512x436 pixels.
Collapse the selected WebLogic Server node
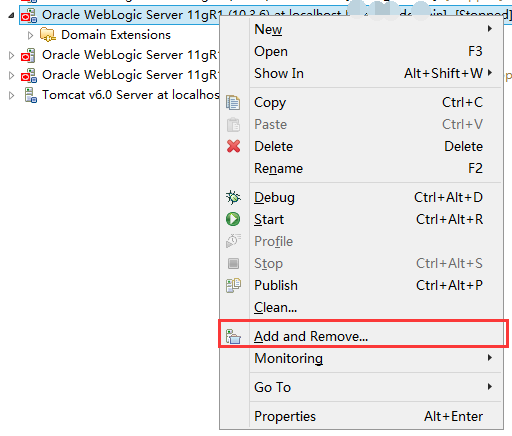[11, 15]
